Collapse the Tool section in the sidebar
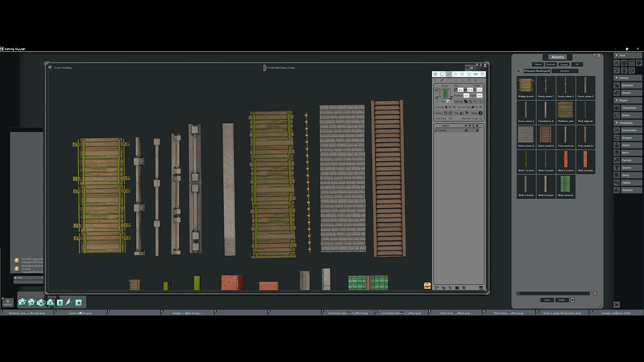 [x=617, y=55]
